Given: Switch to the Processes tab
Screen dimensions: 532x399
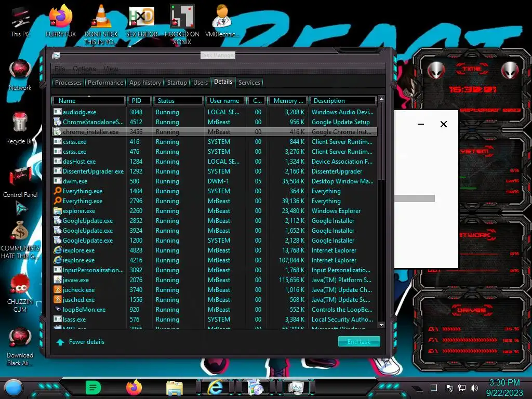Looking at the screenshot, I should 68,83.
